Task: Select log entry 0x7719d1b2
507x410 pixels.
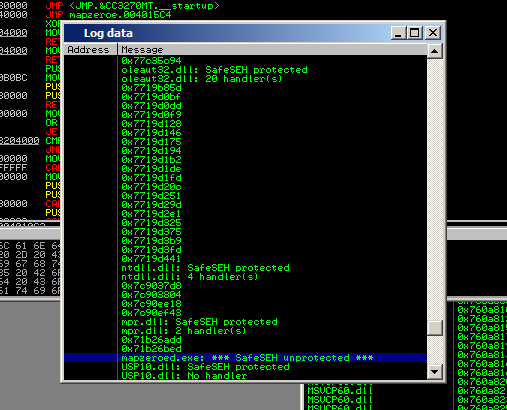Action: (x=151, y=160)
